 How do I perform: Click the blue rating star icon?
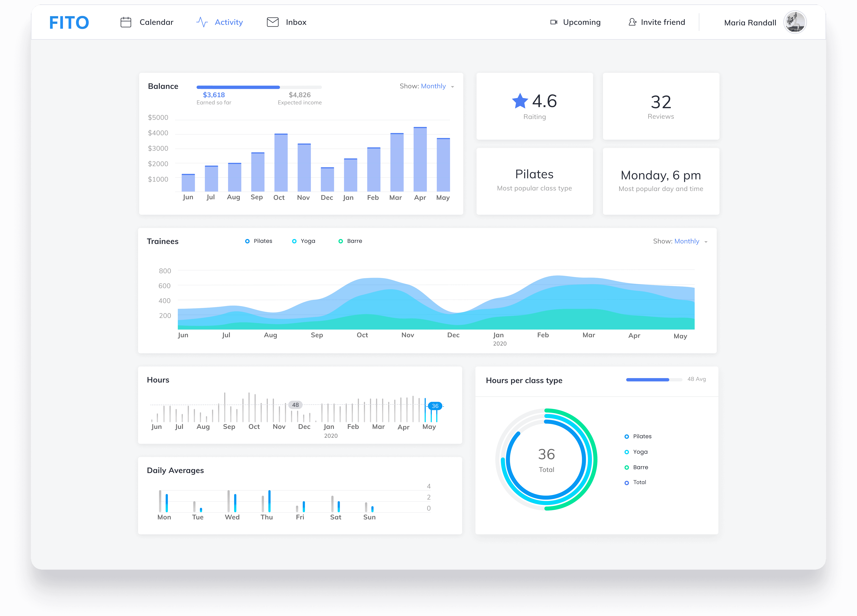coord(520,101)
